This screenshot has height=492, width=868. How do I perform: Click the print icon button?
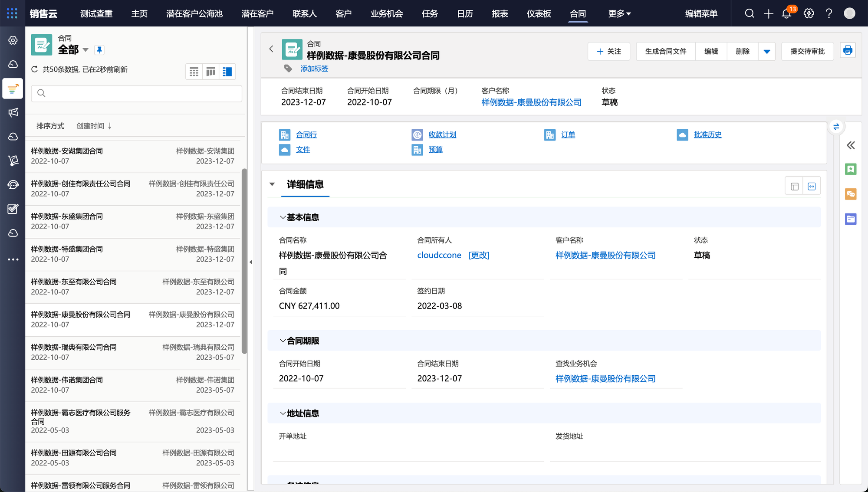pos(848,51)
